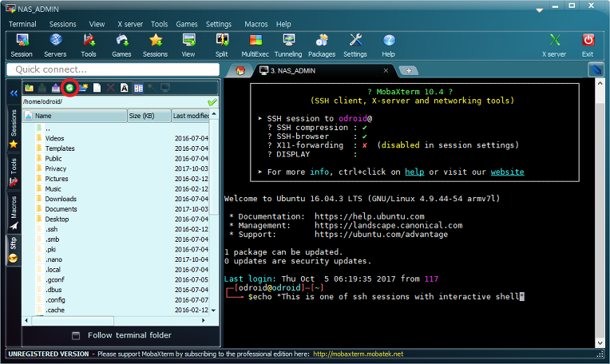Click file list scroll down arrow
This screenshot has width=610, height=364.
coord(213,311)
